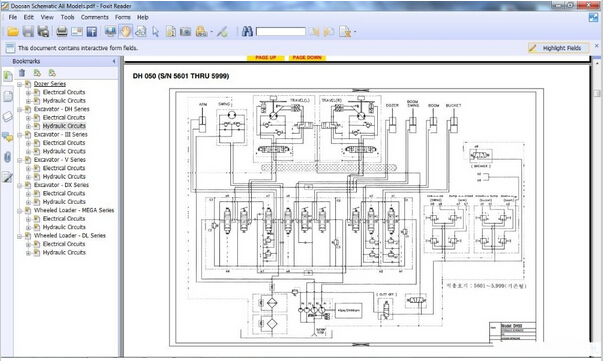This screenshot has width=610, height=361.
Task: Delete the selected bookmark with the trash icon
Action: 22,73
